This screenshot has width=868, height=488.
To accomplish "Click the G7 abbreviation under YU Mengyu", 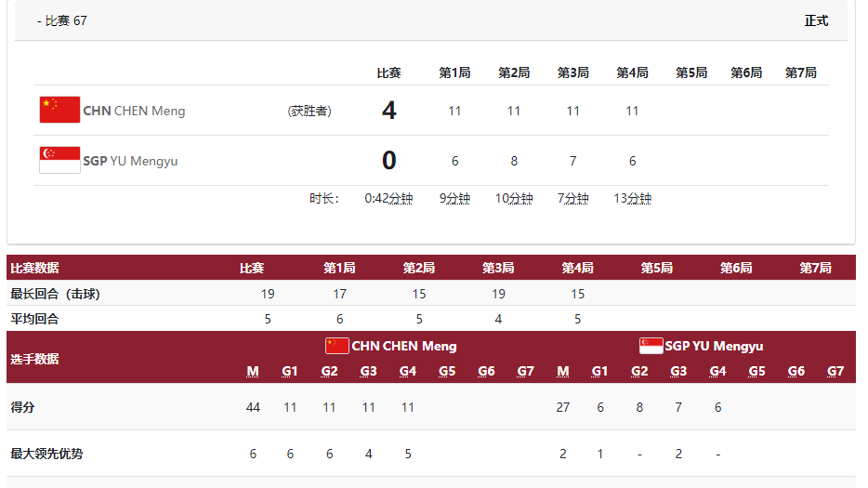I will click(x=835, y=371).
